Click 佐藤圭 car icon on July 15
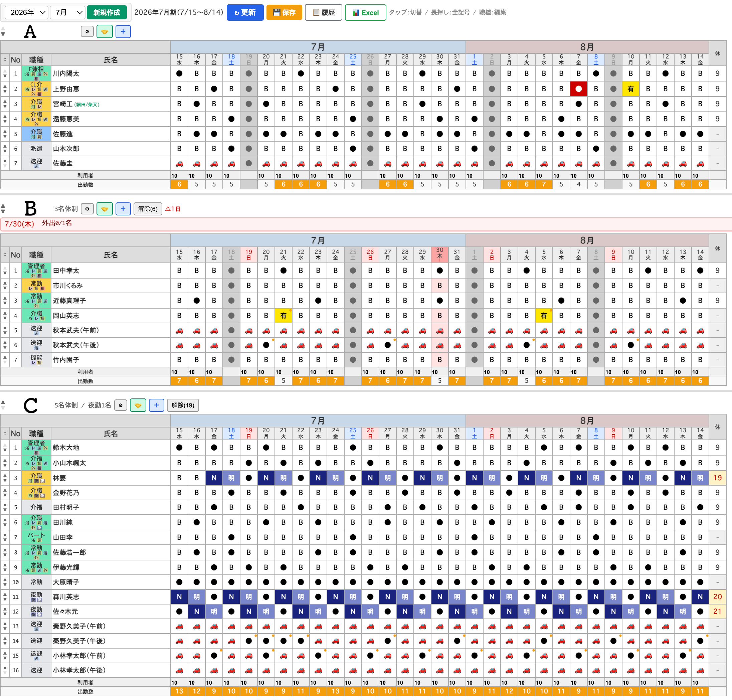This screenshot has height=700, width=732. click(179, 163)
